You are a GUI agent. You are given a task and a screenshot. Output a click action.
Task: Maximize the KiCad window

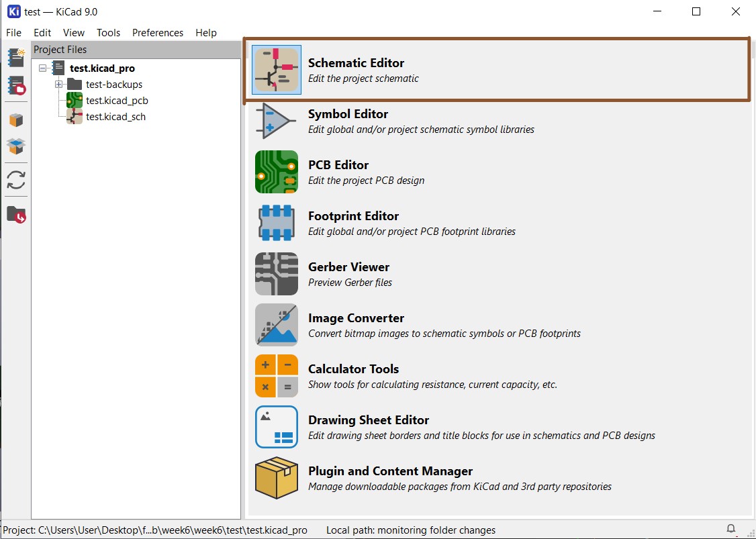point(696,11)
